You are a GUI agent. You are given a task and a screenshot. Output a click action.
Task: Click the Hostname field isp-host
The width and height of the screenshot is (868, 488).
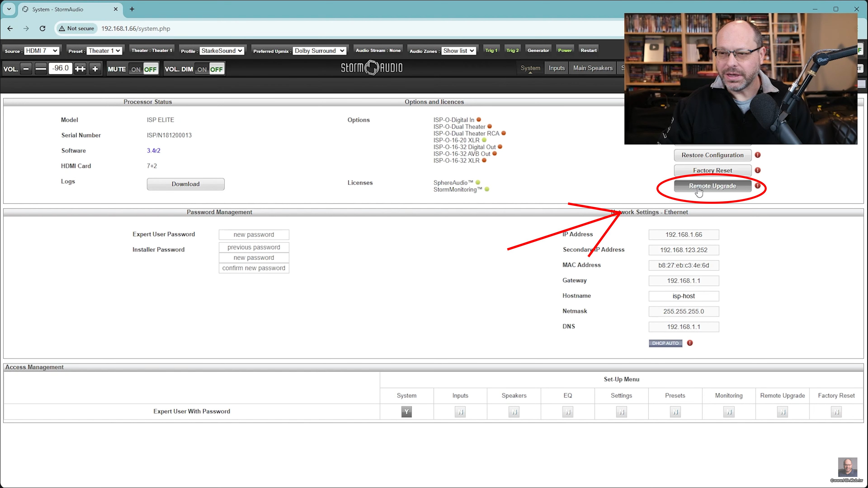(x=684, y=296)
